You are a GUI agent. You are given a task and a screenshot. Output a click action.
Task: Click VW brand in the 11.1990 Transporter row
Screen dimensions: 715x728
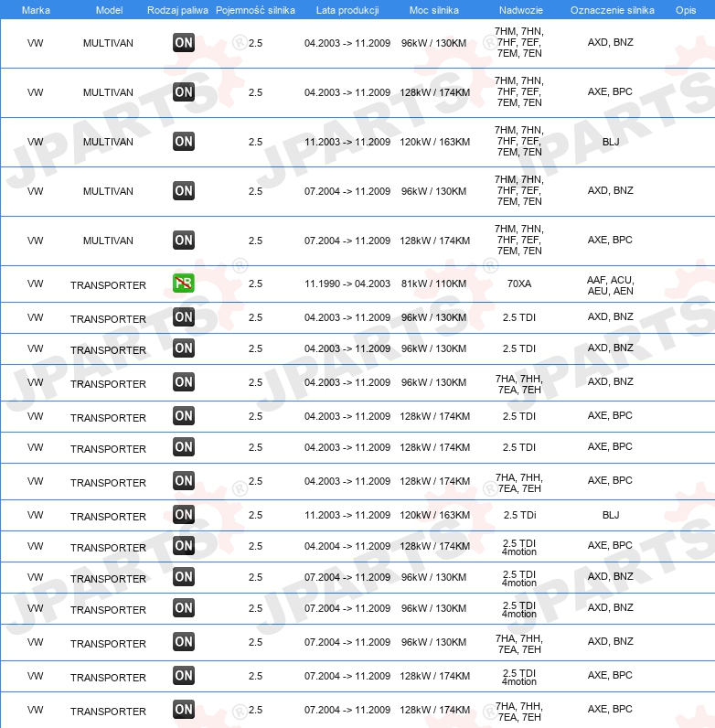[x=36, y=284]
